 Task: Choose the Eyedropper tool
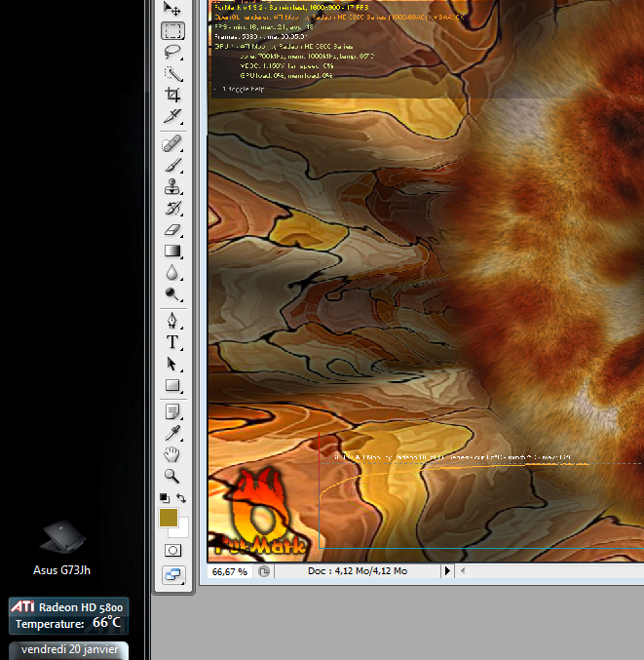coord(173,433)
